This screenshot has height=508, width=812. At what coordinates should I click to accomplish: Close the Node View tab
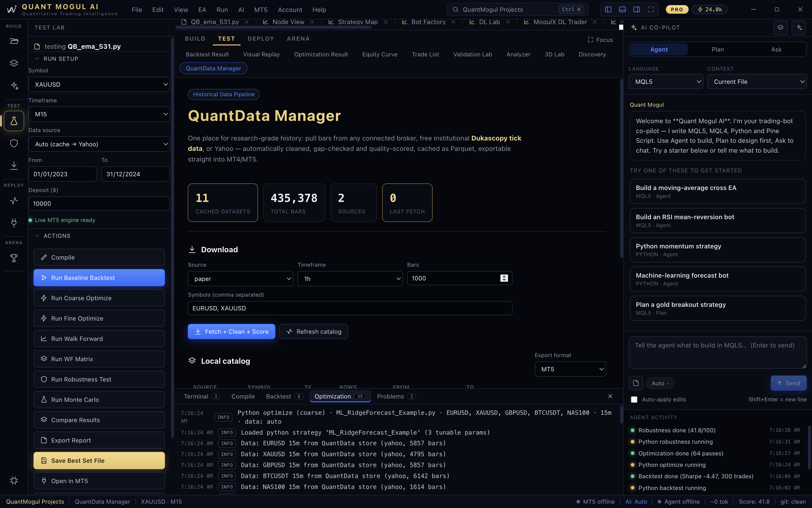[x=312, y=22]
